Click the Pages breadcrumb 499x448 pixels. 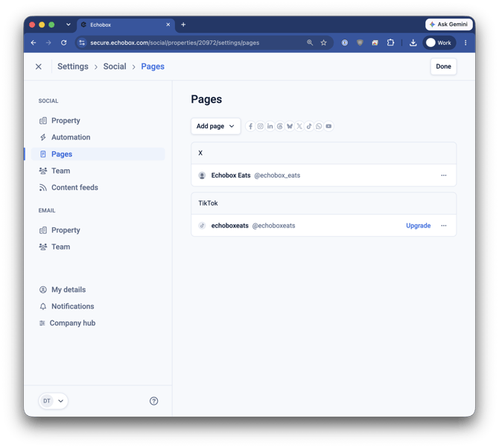point(153,66)
